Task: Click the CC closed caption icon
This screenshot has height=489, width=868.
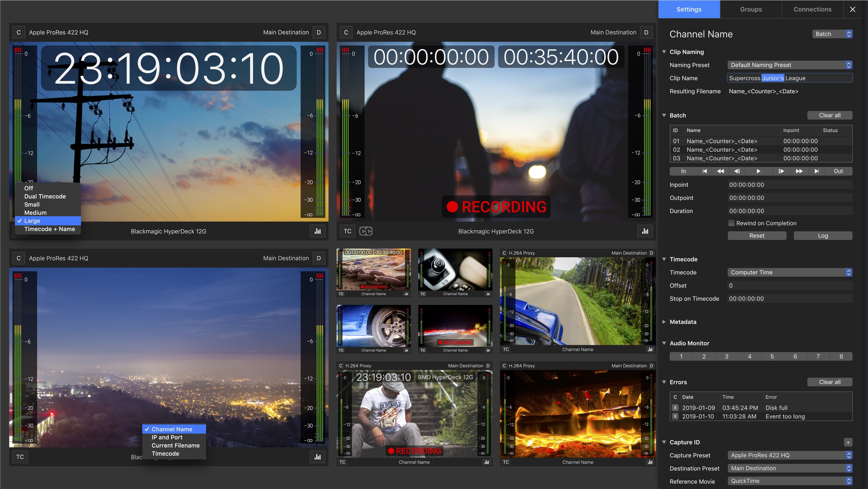Action: click(365, 231)
